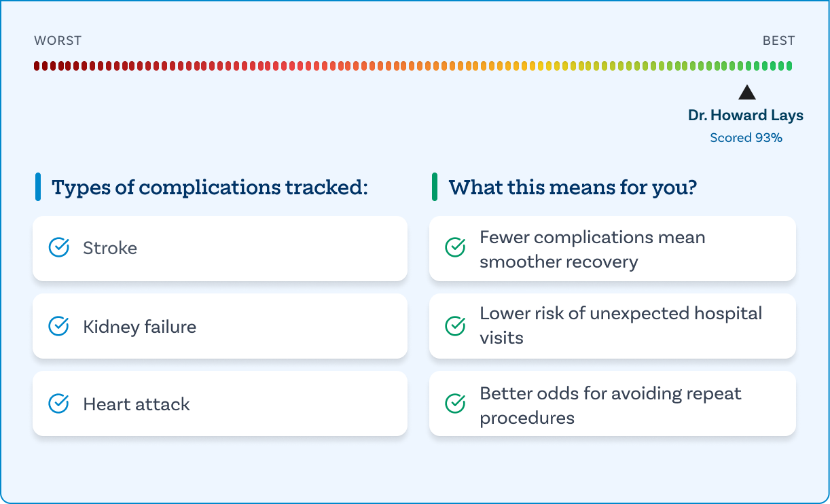Select the Kidney failure card
This screenshot has width=830, height=504.
[219, 327]
